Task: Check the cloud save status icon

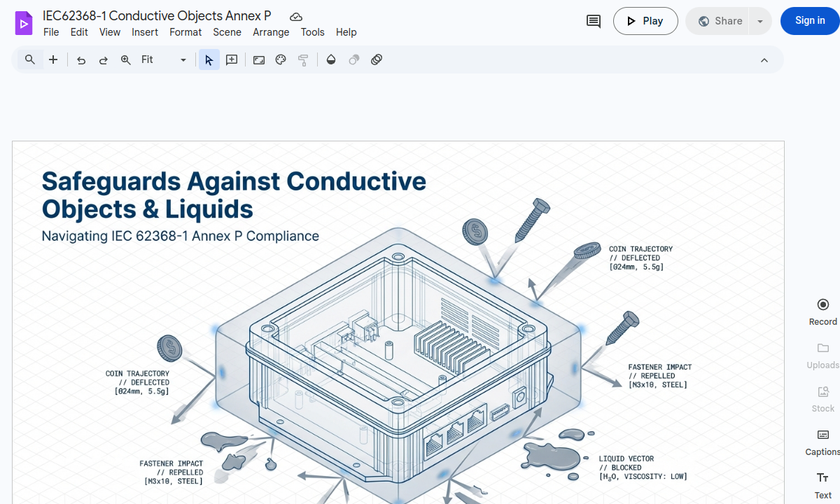Action: (296, 15)
